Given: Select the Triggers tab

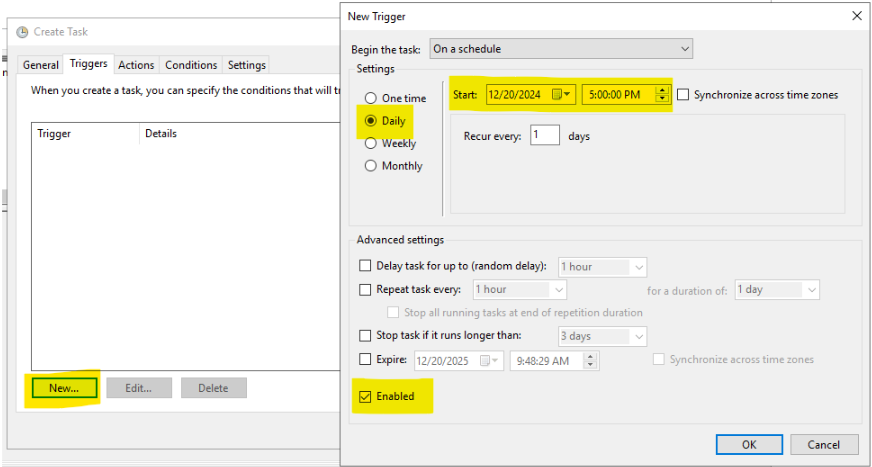Looking at the screenshot, I should coord(88,63).
